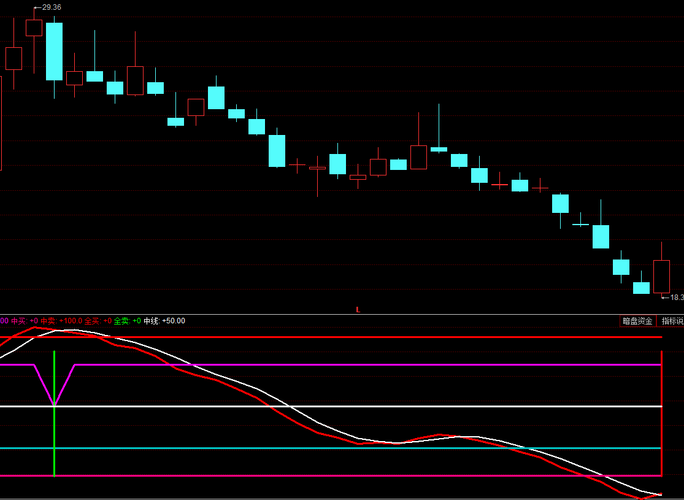Click the 18.3 low price label

(677, 298)
